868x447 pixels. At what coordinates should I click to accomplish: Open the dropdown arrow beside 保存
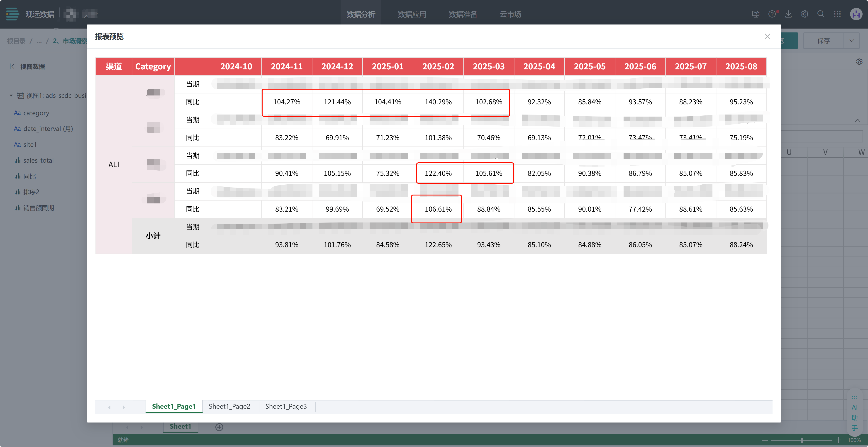(x=852, y=41)
